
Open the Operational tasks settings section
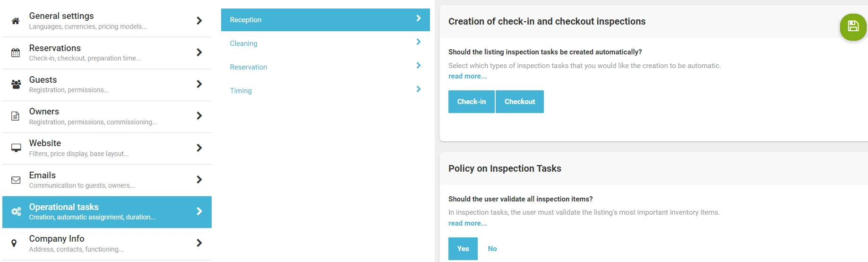pyautogui.click(x=107, y=212)
